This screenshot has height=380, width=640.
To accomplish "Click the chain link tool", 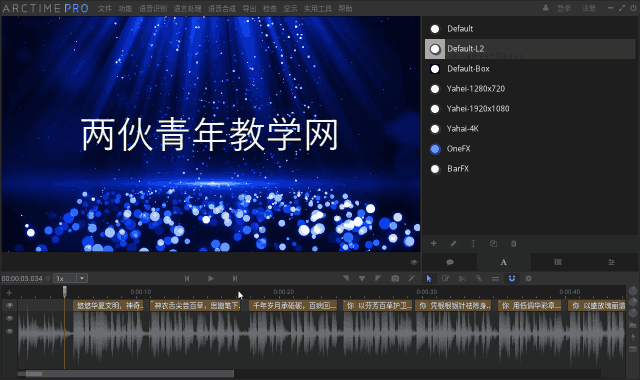I will coord(479,278).
